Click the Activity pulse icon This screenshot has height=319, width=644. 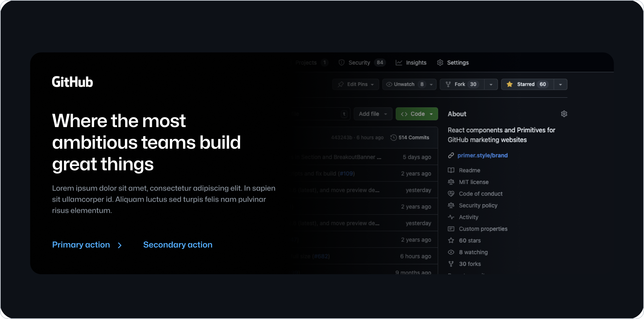tap(451, 217)
